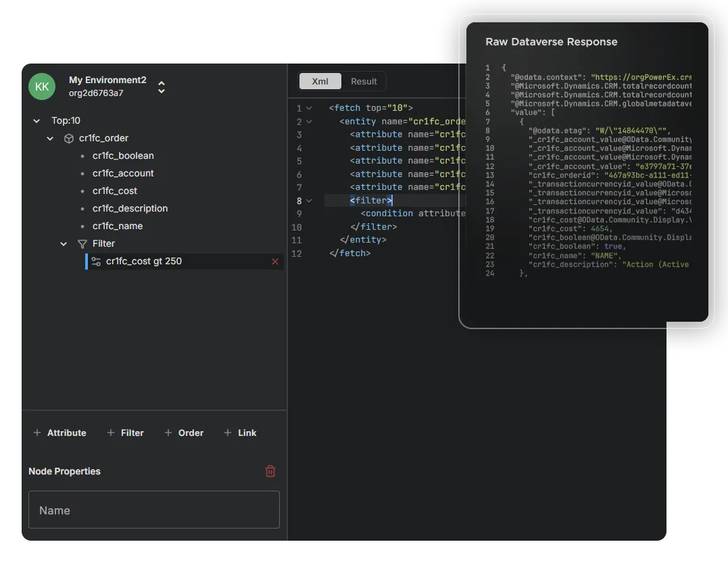This screenshot has height=563, width=728.
Task: Remove cr1fc_cost gt 250 via red X
Action: [275, 261]
